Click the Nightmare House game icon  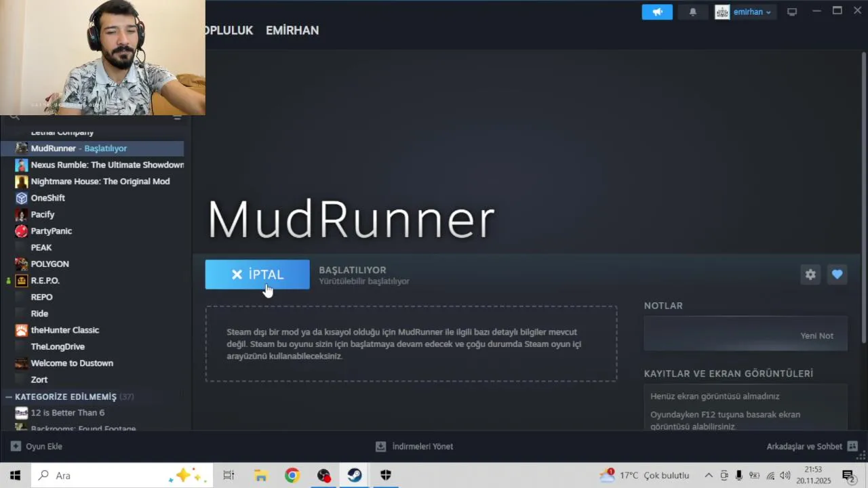click(x=22, y=182)
